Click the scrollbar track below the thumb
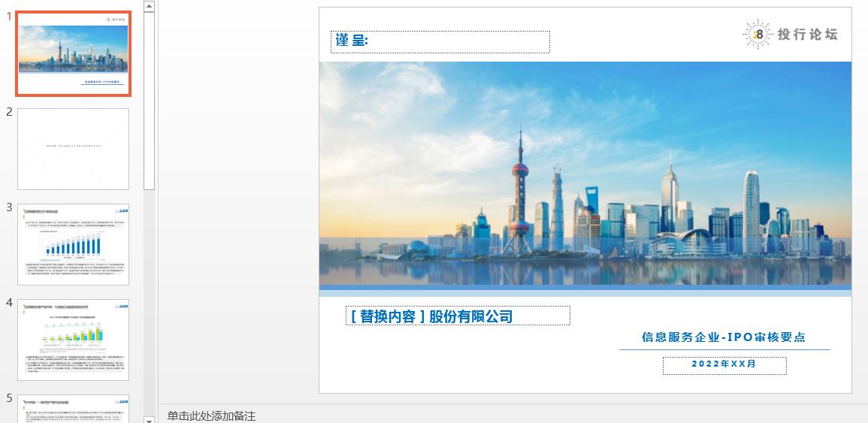This screenshot has width=868, height=423. 149,302
